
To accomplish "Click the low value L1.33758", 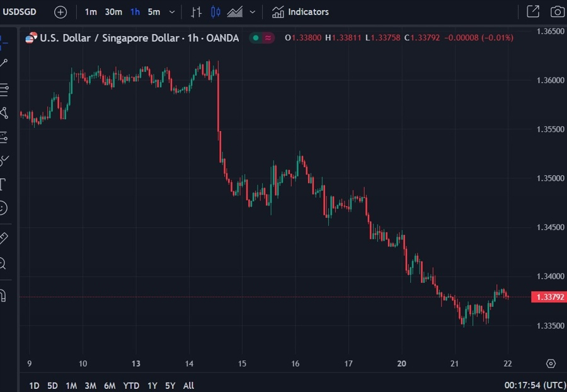I will click(x=382, y=38).
